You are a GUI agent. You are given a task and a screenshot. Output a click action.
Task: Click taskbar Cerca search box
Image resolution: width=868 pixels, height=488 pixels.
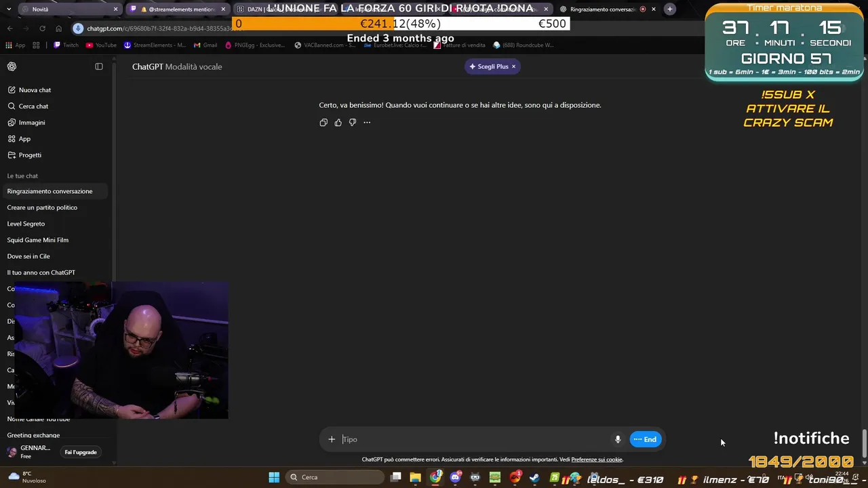tap(335, 477)
